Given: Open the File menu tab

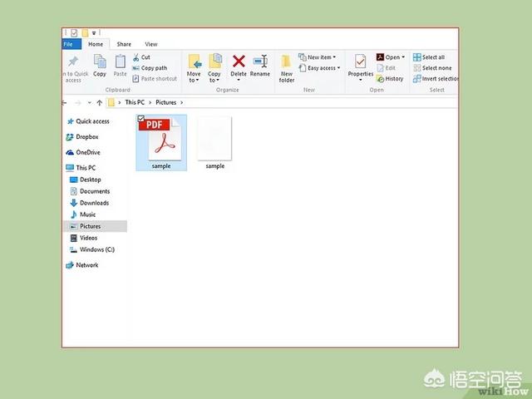Looking at the screenshot, I should (71, 44).
